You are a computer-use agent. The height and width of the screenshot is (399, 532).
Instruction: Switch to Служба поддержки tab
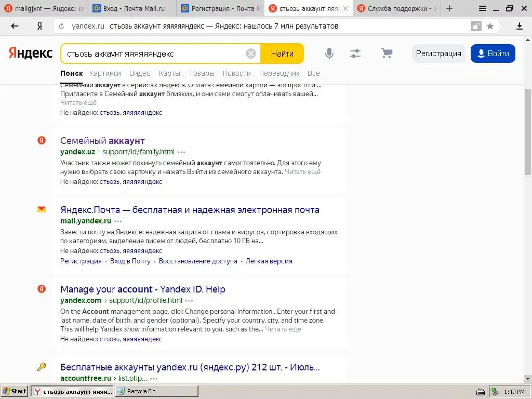click(397, 8)
